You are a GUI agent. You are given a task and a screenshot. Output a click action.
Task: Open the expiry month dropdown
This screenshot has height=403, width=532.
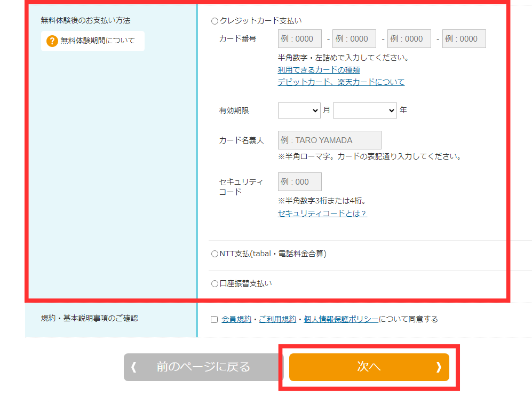(x=299, y=110)
